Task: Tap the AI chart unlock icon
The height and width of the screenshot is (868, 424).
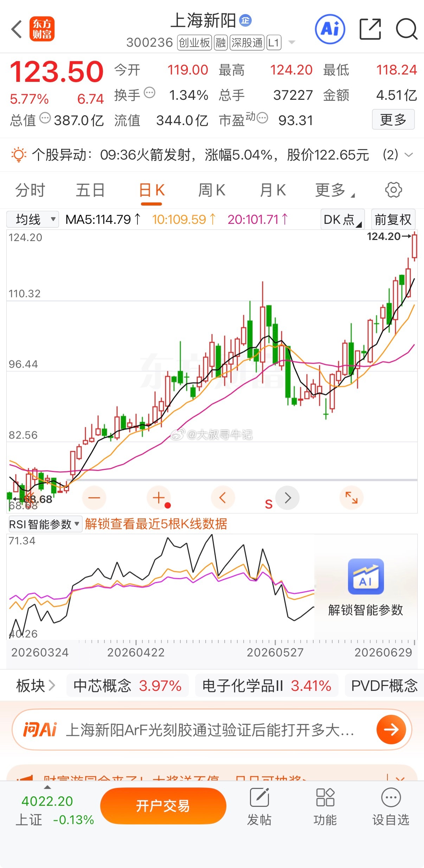Action: click(366, 576)
